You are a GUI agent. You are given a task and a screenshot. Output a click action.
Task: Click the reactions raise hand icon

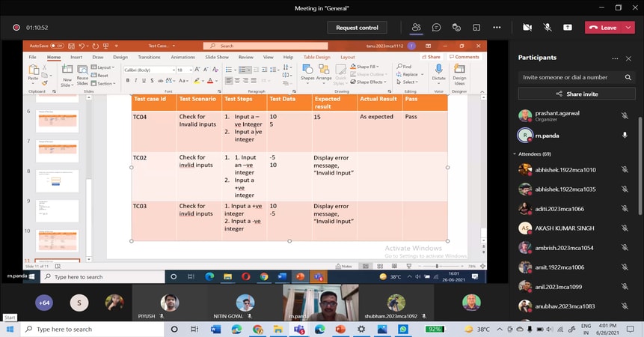point(456,28)
